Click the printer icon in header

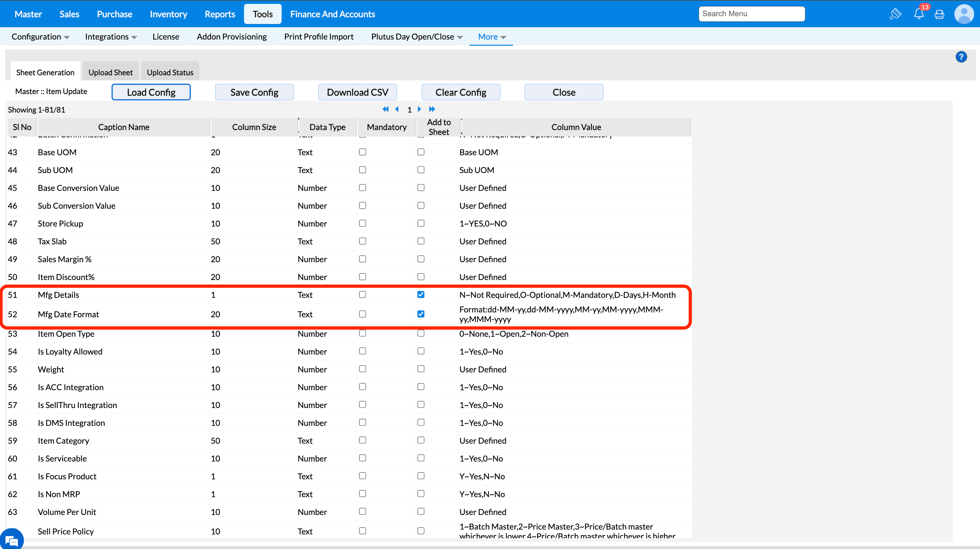point(939,15)
